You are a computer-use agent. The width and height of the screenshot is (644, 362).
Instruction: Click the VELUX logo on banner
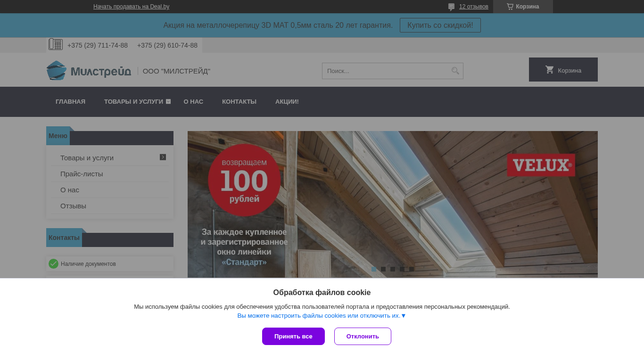point(541,165)
